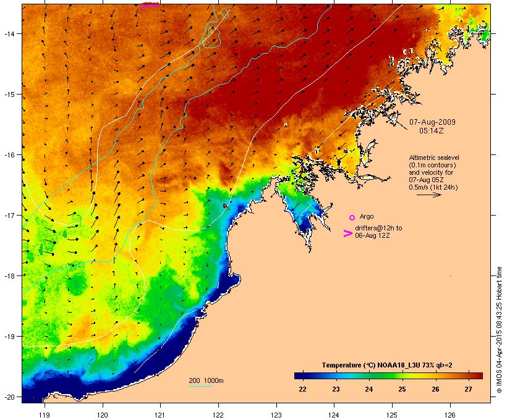This screenshot has width=507, height=420.
Task: Click the date label 07-Aug-2009
Action: point(432,122)
